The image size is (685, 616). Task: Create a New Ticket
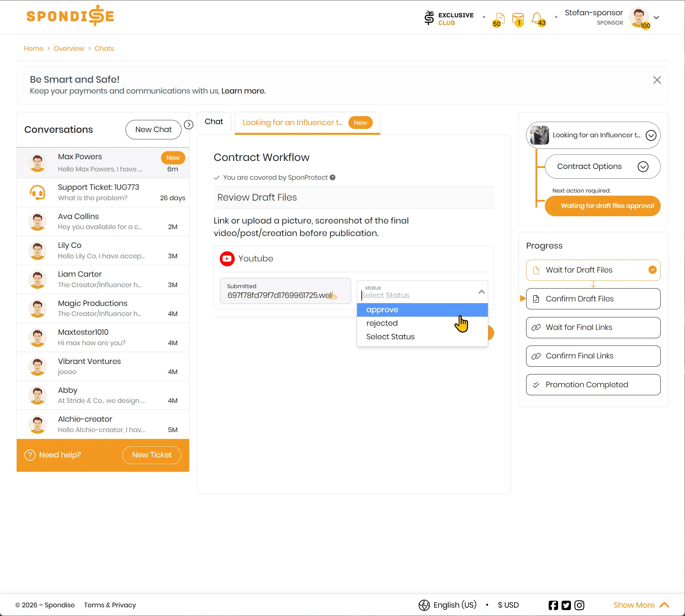coord(152,455)
